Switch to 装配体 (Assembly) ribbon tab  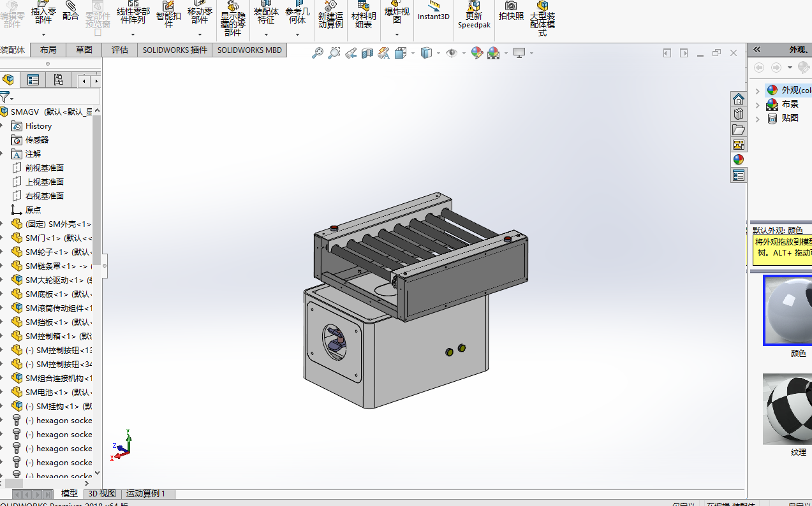[13, 50]
